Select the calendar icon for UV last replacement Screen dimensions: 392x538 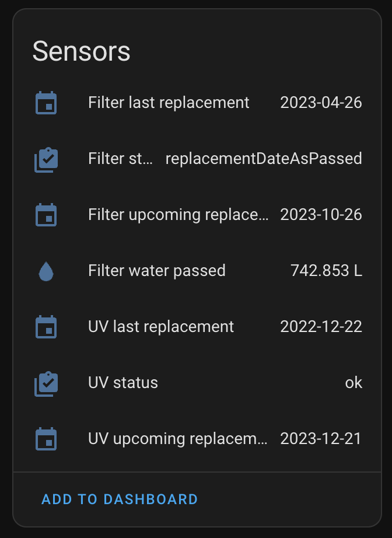[46, 326]
